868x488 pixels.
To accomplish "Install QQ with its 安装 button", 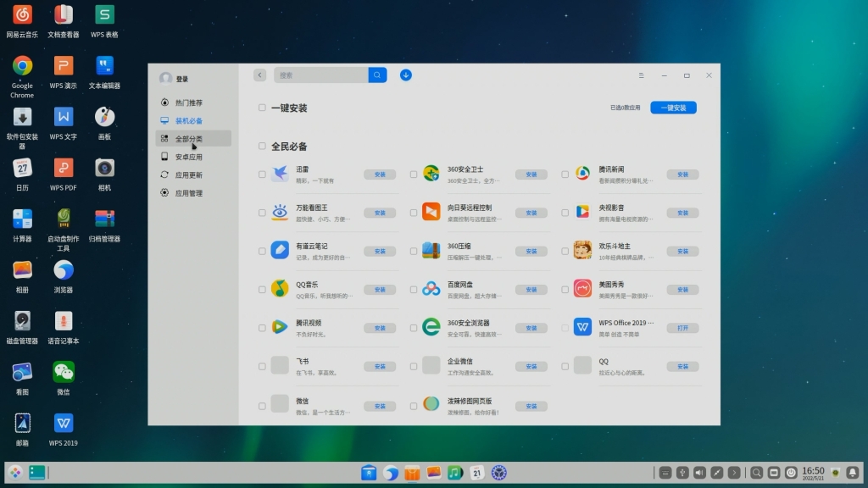I will [x=682, y=366].
